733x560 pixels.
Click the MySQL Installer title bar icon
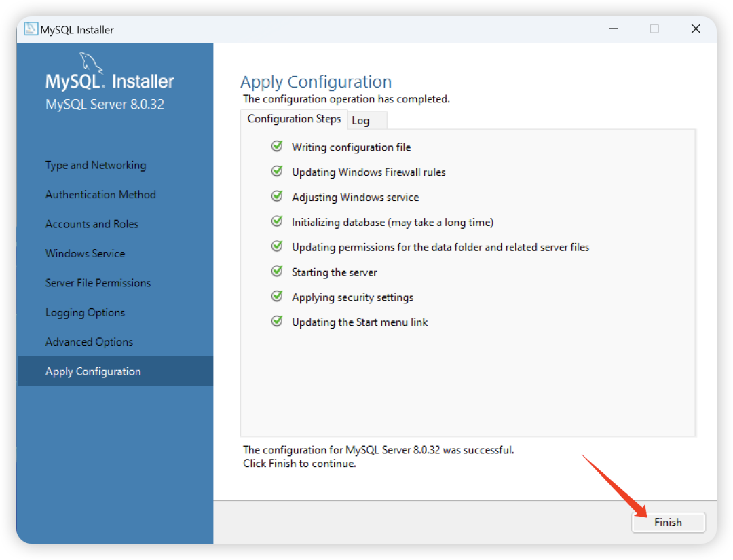tap(31, 29)
